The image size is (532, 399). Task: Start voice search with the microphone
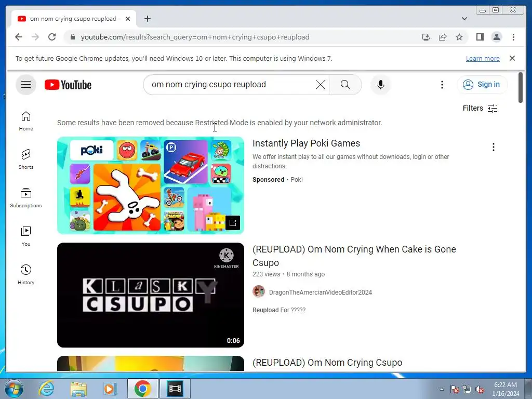381,85
